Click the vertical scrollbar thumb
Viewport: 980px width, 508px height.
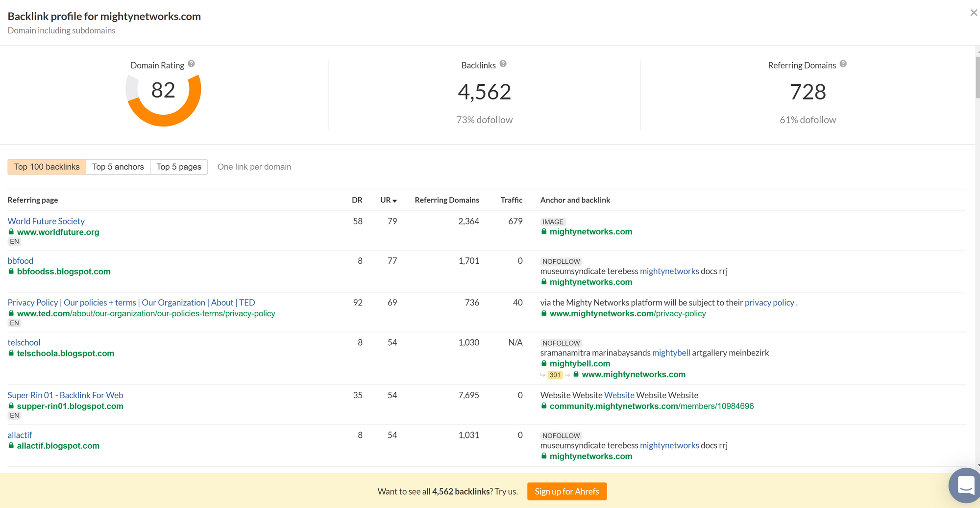pyautogui.click(x=978, y=77)
